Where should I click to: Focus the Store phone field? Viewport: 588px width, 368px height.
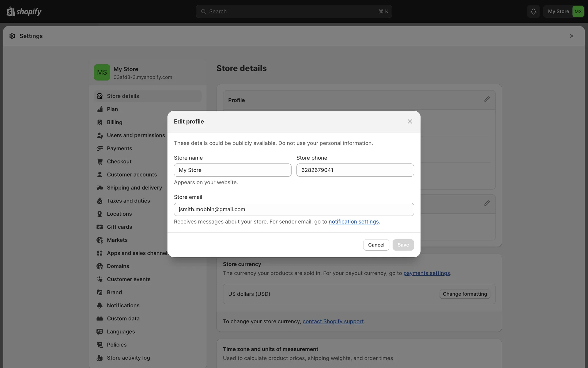click(355, 170)
